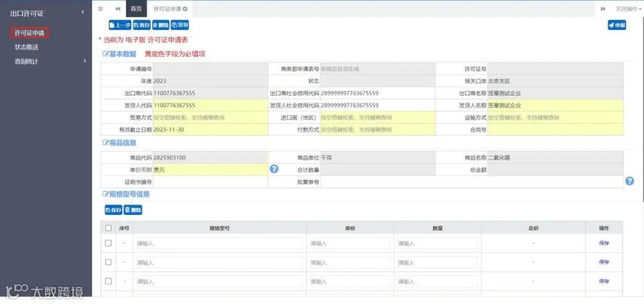Open the 关闭操作 dropdown
Screen dimensions: 644x304
click(x=627, y=8)
